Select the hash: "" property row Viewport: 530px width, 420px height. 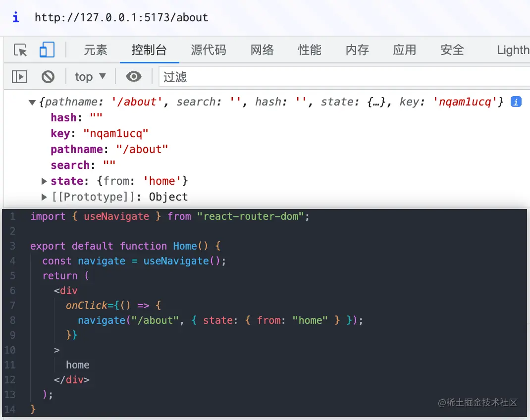click(76, 117)
